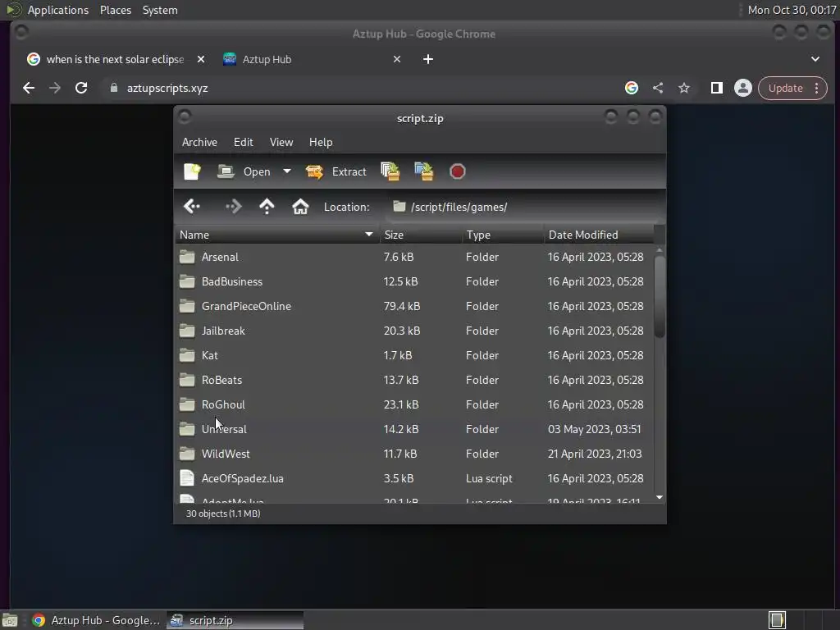Click the AceOfSpadez.lua file icon
This screenshot has width=840, height=630.
point(187,478)
